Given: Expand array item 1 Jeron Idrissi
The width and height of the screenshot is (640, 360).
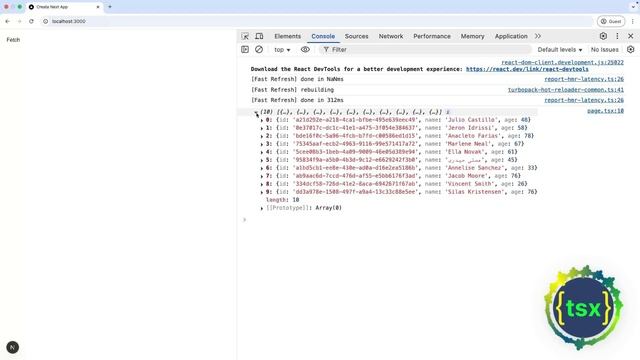Looking at the screenshot, I should (x=262, y=128).
